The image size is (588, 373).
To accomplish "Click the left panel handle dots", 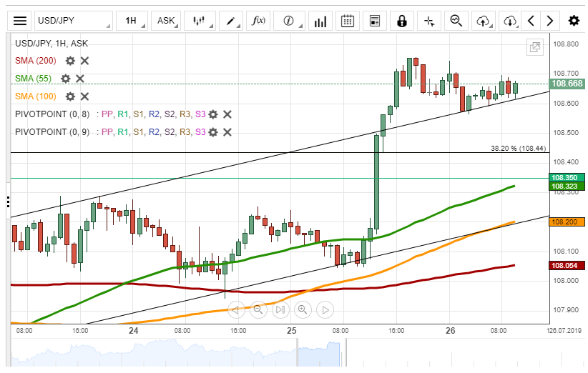I will tap(9, 202).
